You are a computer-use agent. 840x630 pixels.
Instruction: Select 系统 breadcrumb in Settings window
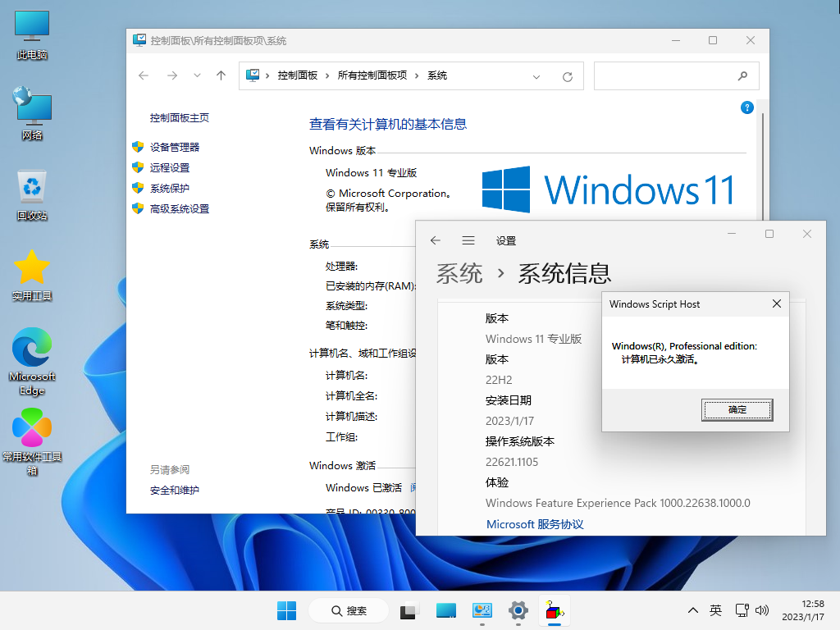point(459,273)
